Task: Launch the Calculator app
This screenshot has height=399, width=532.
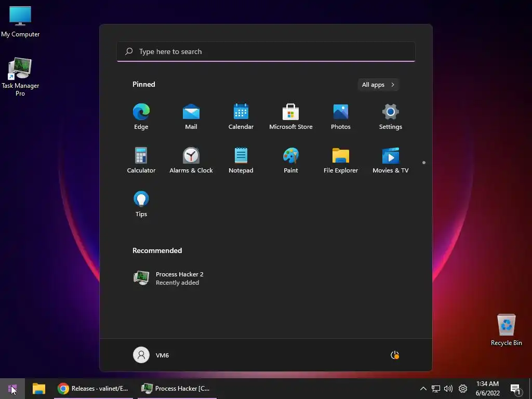Action: (x=141, y=161)
